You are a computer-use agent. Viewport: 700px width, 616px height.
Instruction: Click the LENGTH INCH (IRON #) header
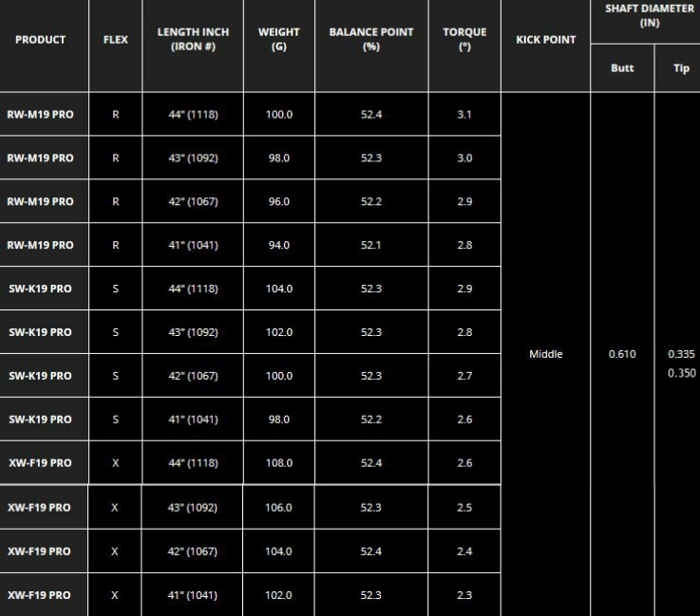(193, 39)
